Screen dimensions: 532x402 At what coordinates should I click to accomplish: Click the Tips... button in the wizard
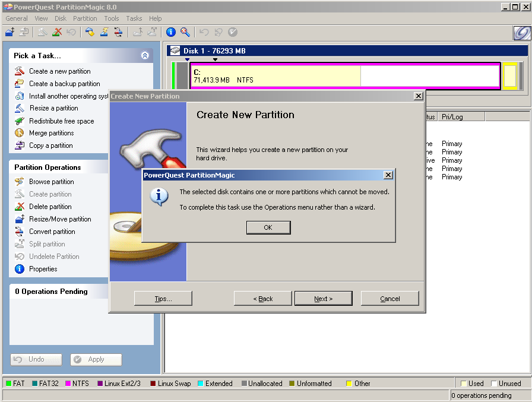click(x=163, y=299)
